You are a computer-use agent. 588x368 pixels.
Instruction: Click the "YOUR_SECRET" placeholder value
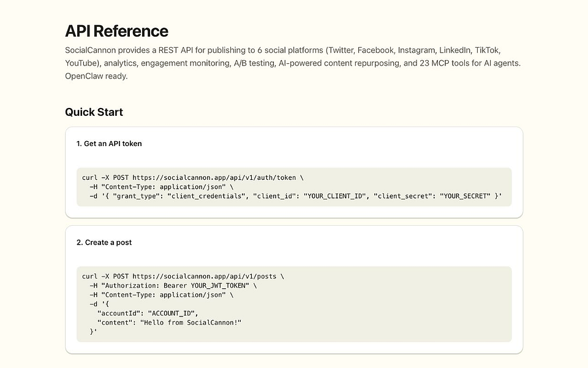click(465, 196)
